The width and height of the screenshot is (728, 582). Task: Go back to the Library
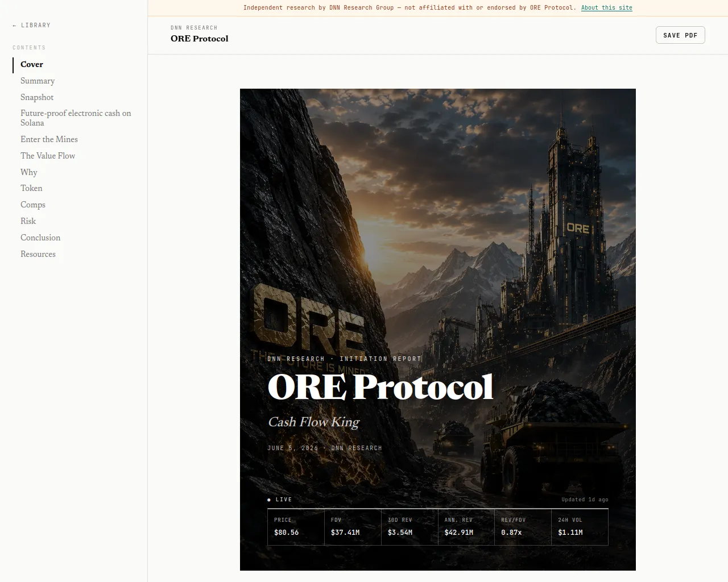(31, 25)
